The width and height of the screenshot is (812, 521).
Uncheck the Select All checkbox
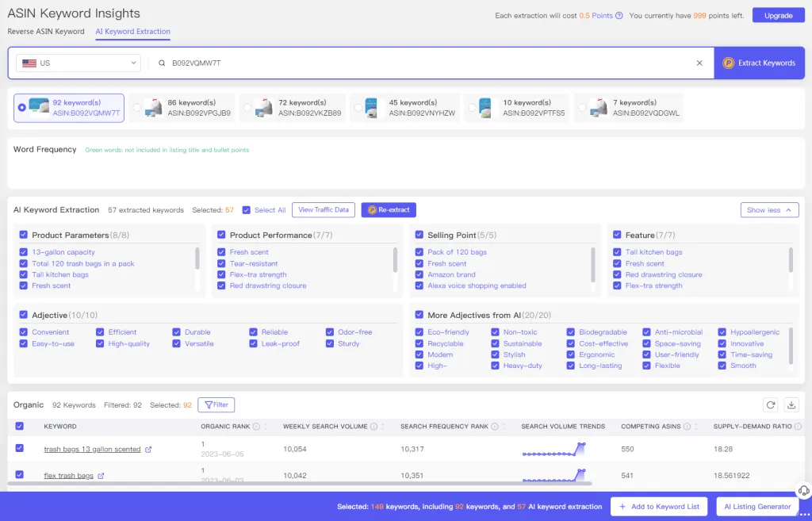point(247,210)
